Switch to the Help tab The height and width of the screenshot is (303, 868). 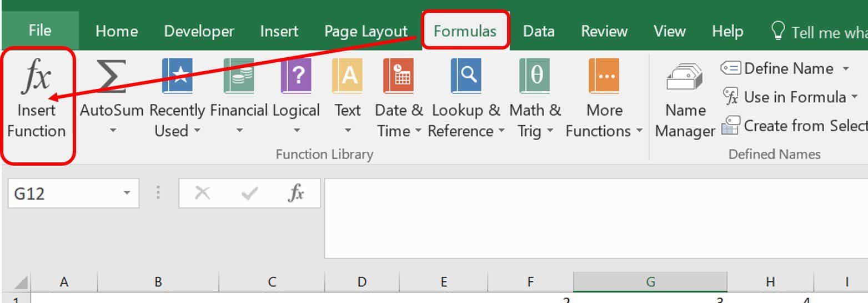[727, 31]
